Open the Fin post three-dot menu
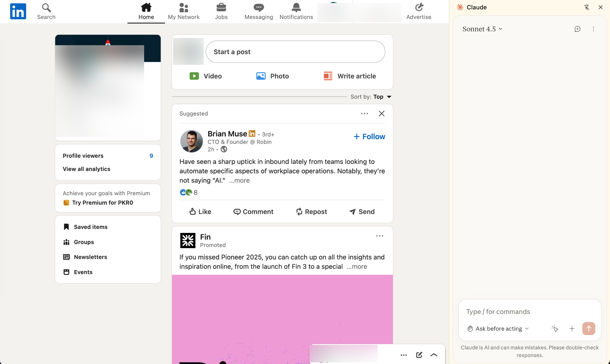610x364 pixels. pyautogui.click(x=379, y=236)
